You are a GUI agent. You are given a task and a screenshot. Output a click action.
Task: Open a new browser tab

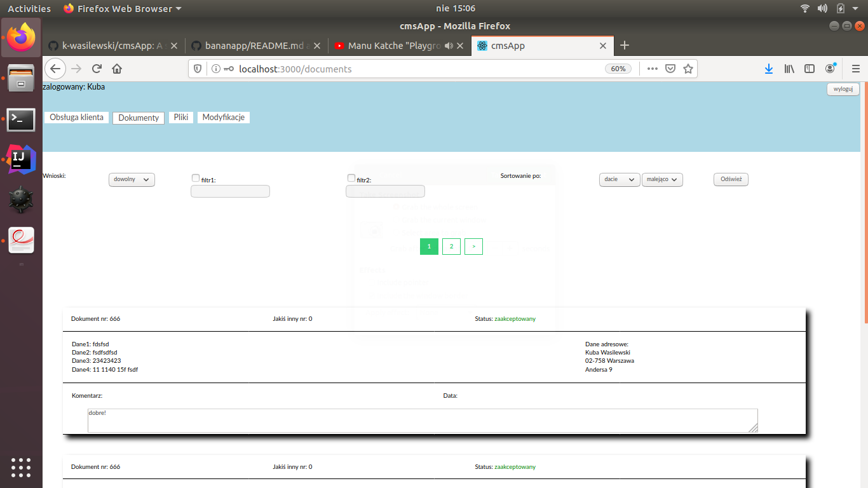coord(625,45)
